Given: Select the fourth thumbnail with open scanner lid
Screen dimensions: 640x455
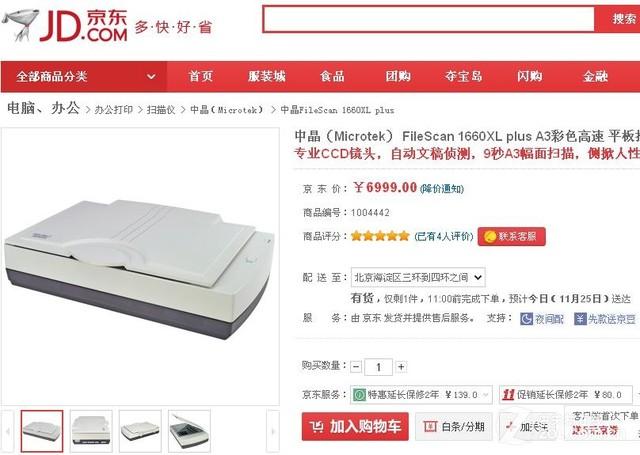Looking at the screenshot, I should pos(189,431).
